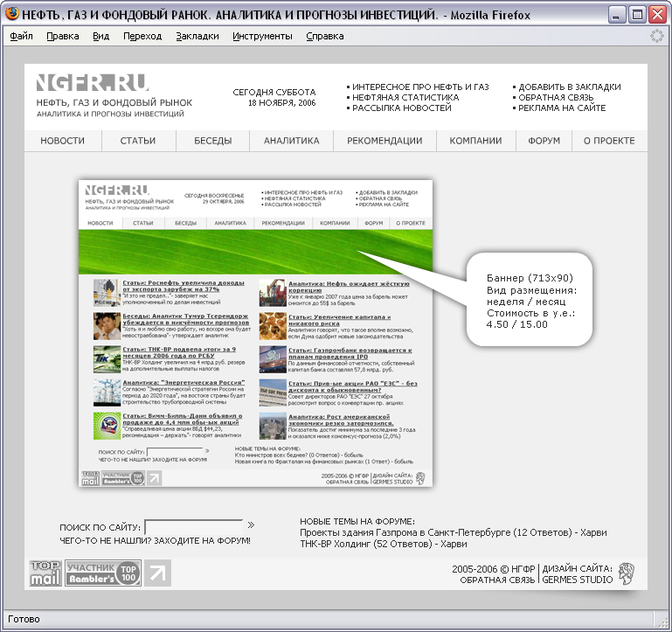
Task: Click the Firefox icon in the title bar
Action: (x=12, y=14)
